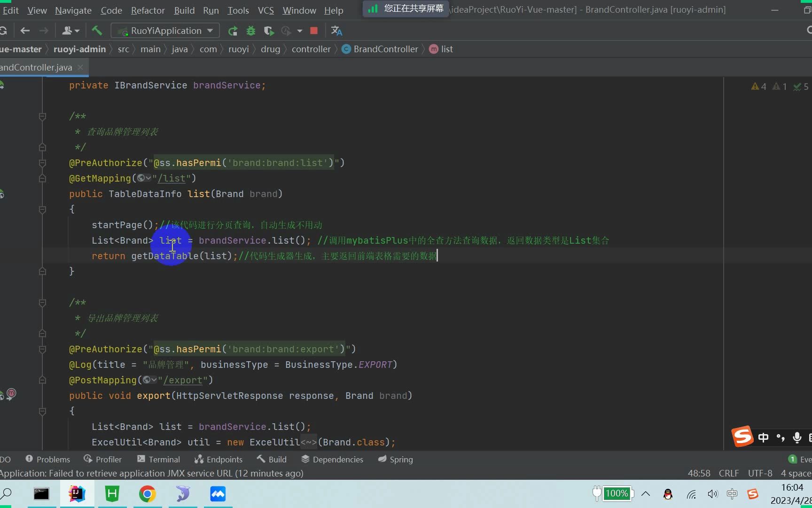Open the Build tool window
The image size is (812, 508).
[x=272, y=460]
